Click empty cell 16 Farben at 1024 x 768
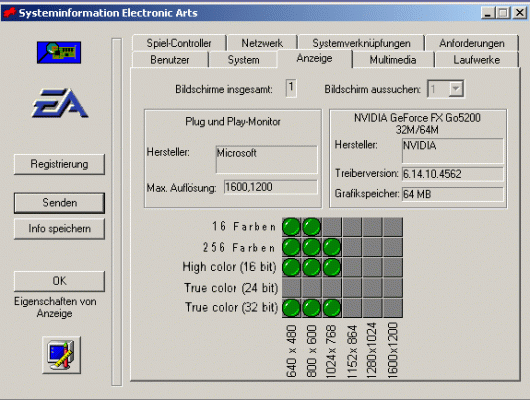 [x=332, y=227]
